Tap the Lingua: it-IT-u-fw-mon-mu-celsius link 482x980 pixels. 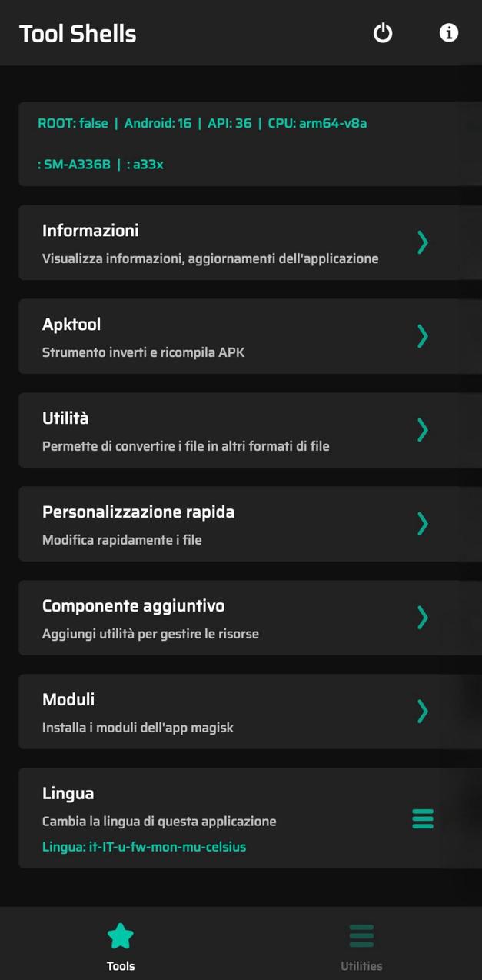(144, 846)
